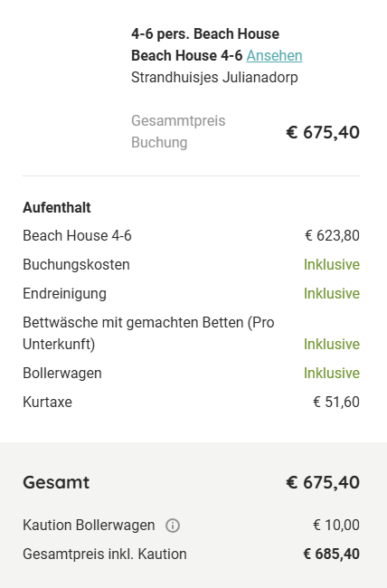Click the Kurtaxe row label

point(47,402)
